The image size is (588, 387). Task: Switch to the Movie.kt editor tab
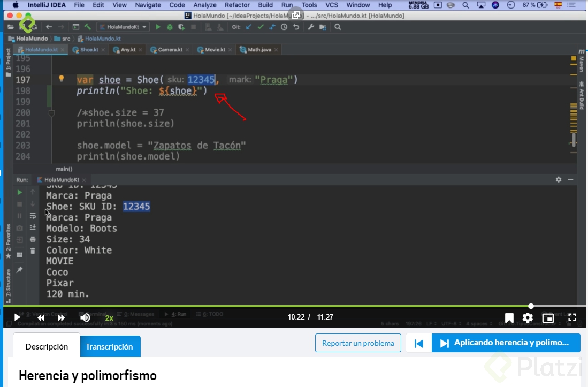215,49
